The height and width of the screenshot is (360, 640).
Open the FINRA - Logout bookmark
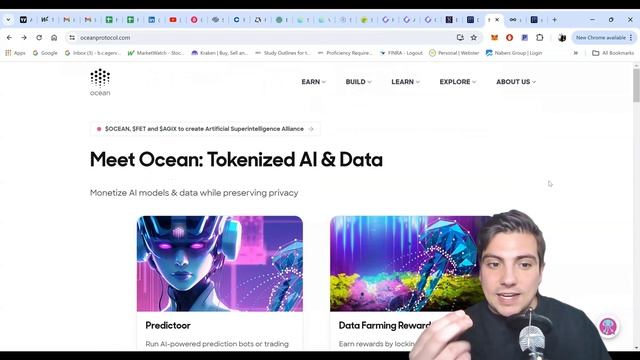401,53
